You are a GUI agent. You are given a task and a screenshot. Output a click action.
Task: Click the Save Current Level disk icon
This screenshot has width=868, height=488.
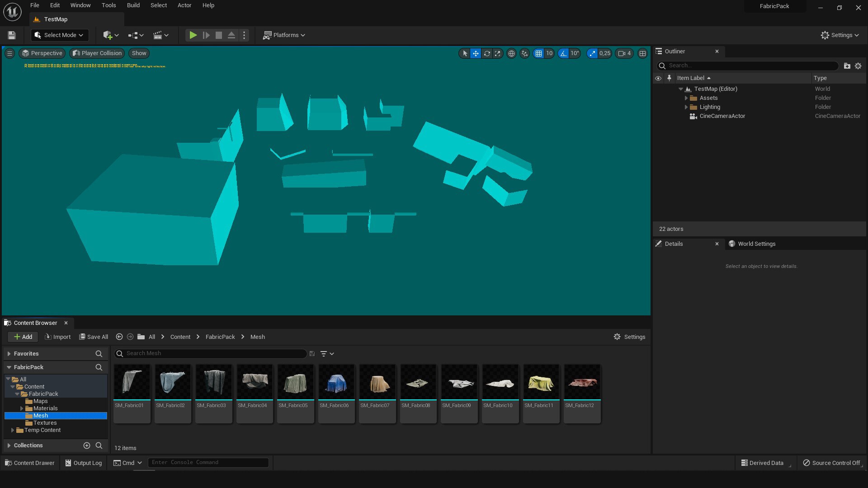(11, 35)
